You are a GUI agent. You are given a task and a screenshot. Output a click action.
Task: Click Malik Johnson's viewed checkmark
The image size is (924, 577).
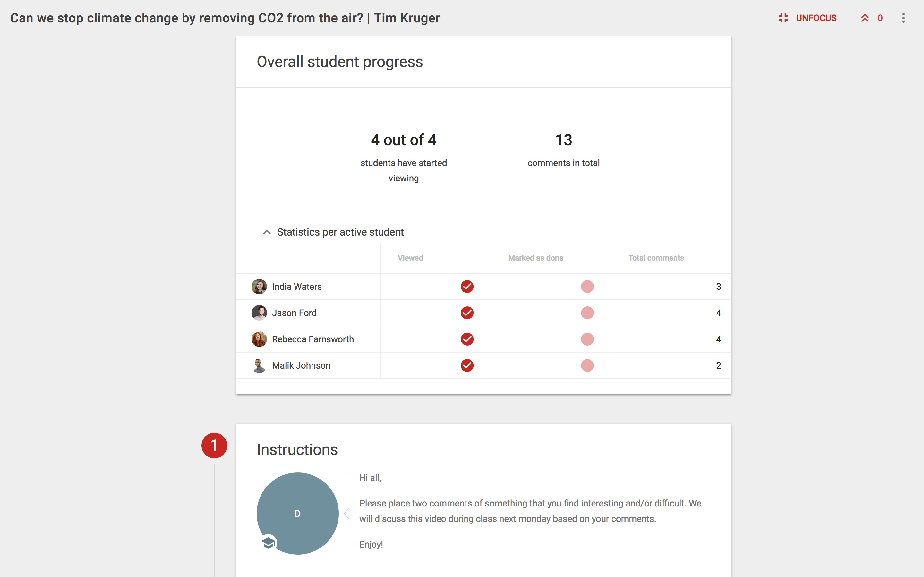[x=467, y=365]
